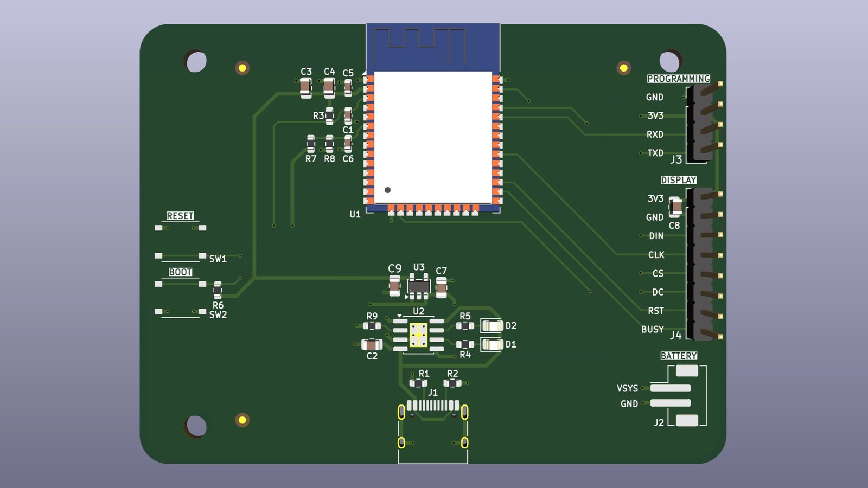Click the C8 capacitor near the display header
This screenshot has height=488, width=868.
675,207
